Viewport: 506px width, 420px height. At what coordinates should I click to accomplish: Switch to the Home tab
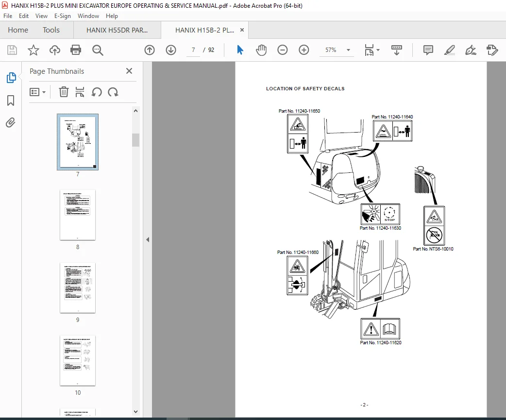click(18, 30)
